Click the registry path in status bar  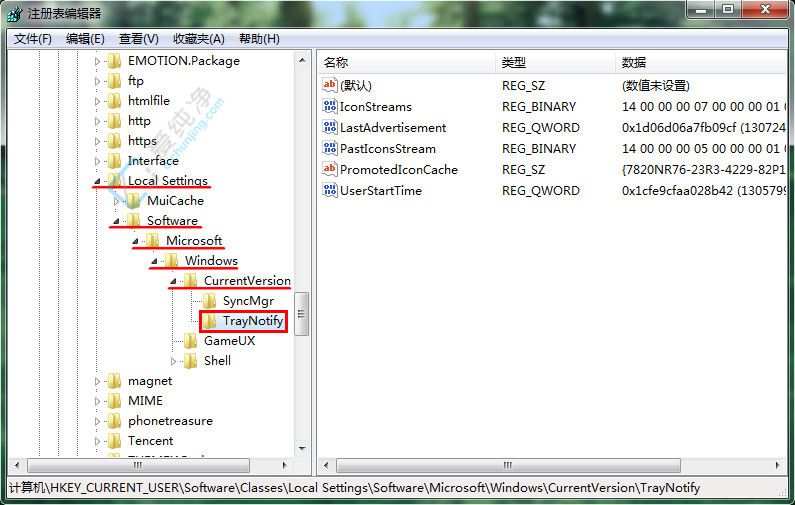tap(354, 488)
